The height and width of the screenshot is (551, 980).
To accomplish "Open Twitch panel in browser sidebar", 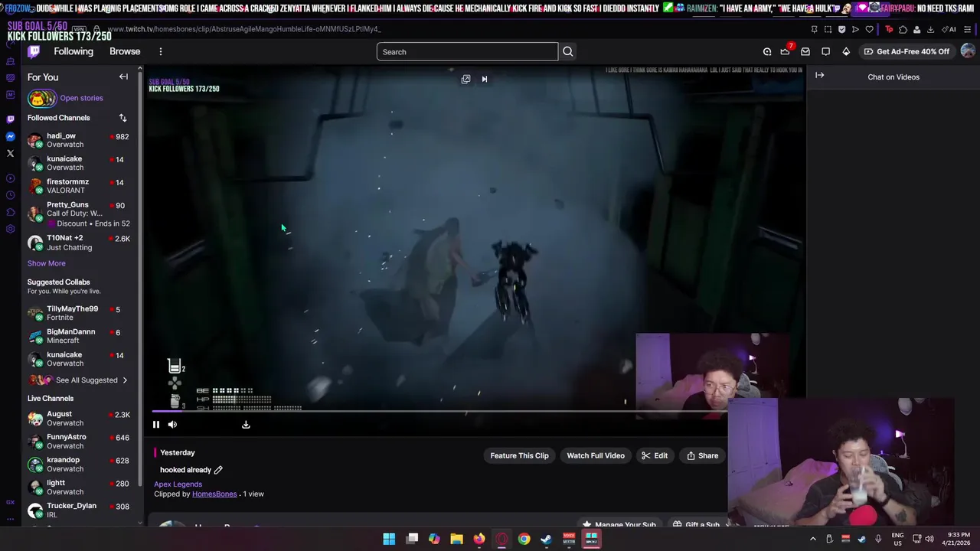I will [10, 119].
